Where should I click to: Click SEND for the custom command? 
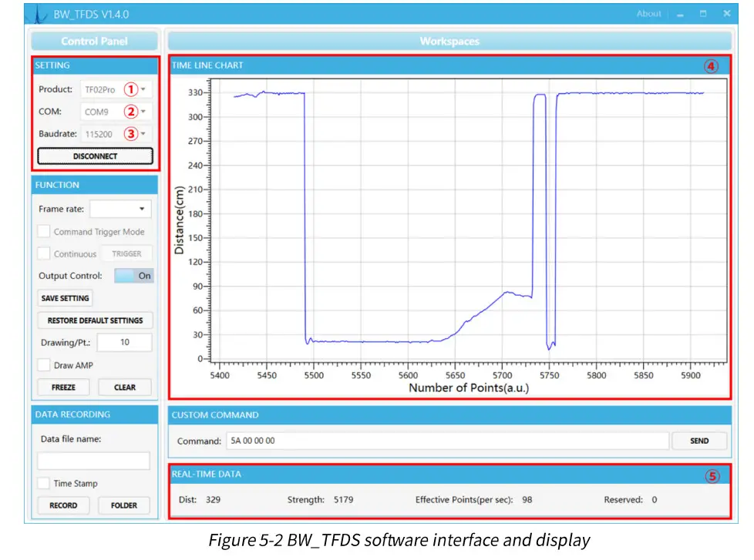click(x=699, y=441)
